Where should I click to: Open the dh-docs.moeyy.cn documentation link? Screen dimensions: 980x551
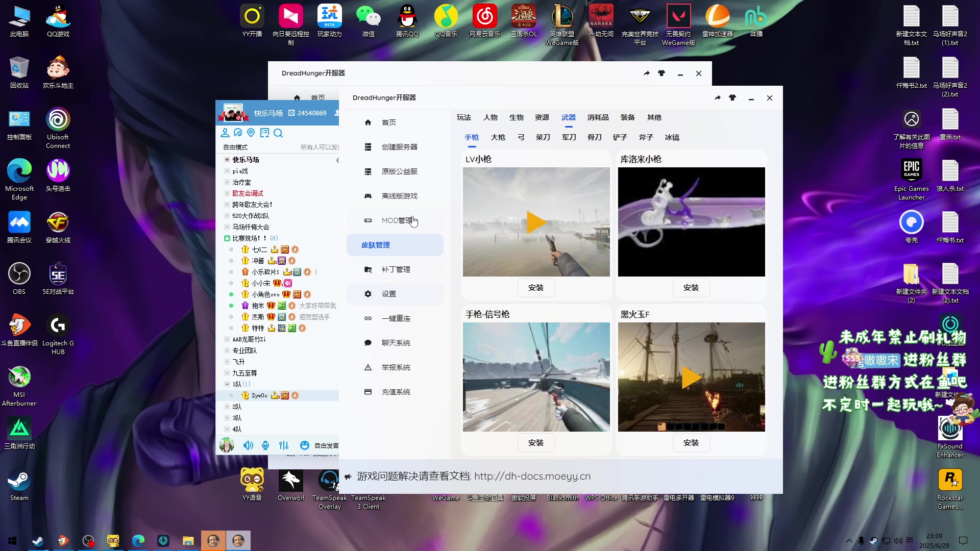point(532,476)
